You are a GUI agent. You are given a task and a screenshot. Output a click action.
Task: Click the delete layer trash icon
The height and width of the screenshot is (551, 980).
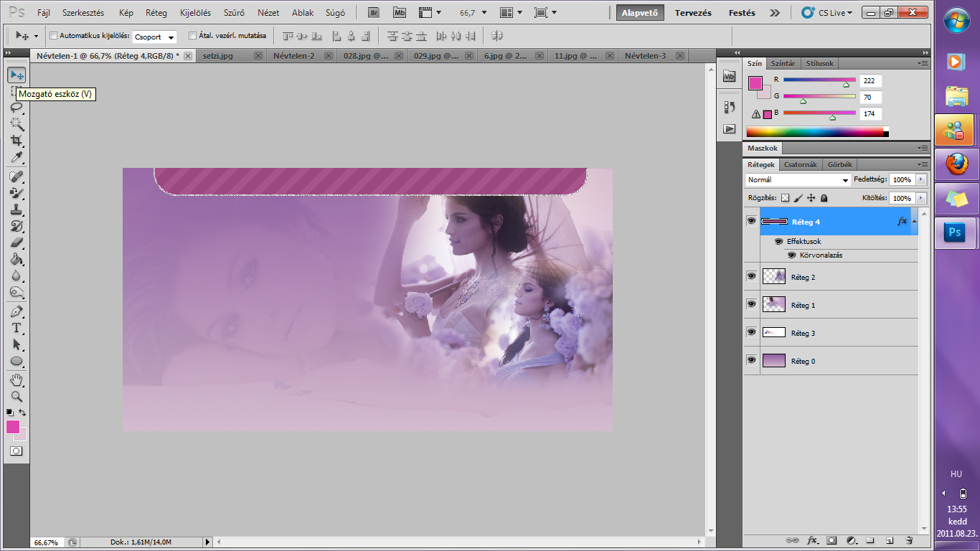(908, 540)
